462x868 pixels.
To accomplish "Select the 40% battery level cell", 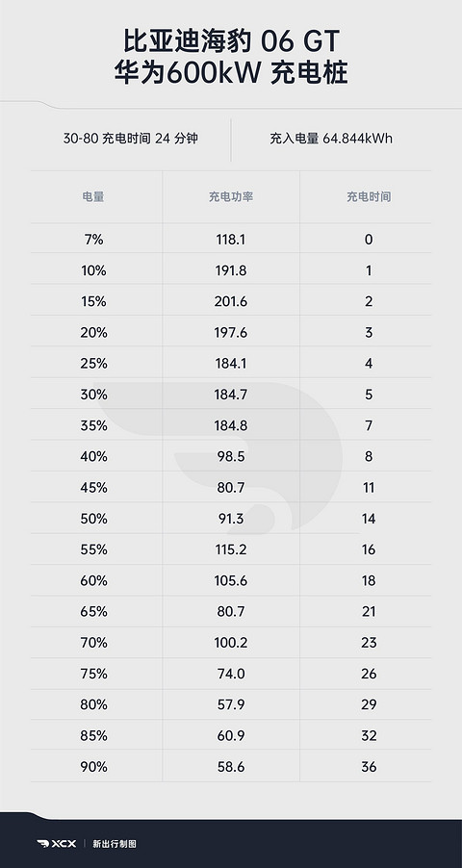I will 93,457.
